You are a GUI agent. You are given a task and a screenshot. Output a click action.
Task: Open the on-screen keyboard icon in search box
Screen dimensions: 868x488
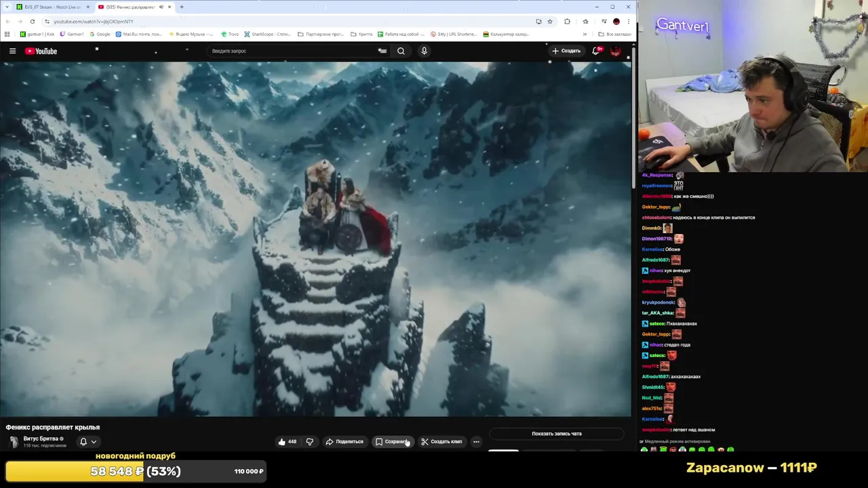pyautogui.click(x=382, y=51)
